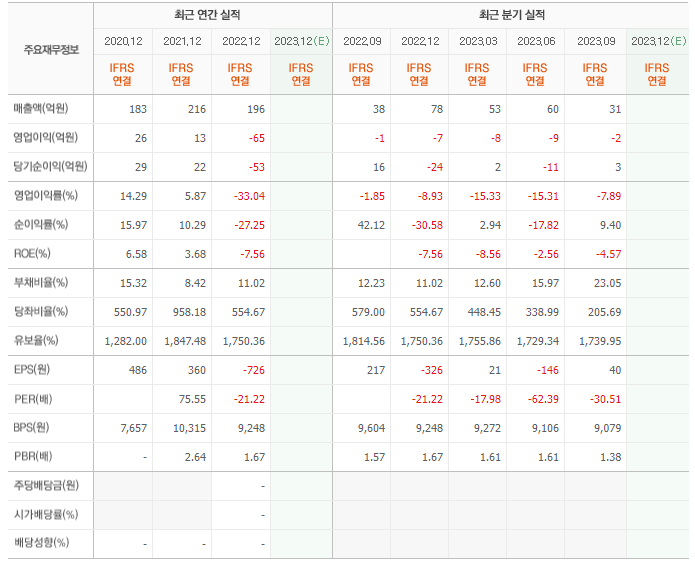695x563 pixels.
Task: Click the PBR(배) row label
Action: [33, 456]
